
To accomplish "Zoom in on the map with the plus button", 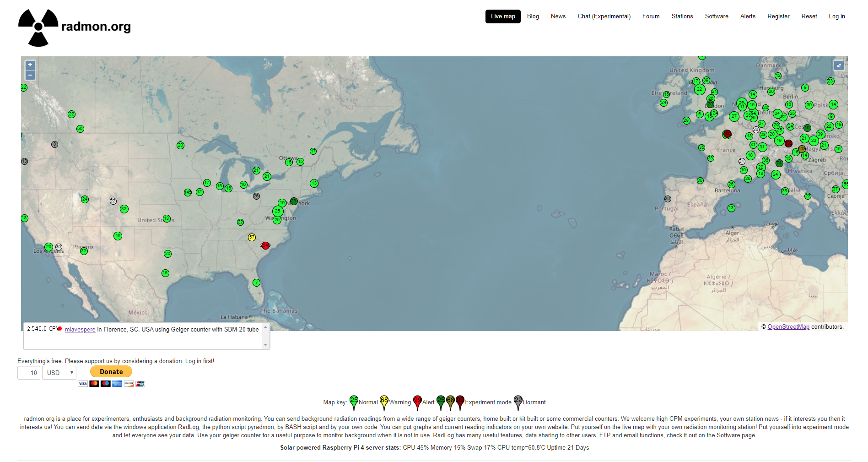I will (30, 65).
